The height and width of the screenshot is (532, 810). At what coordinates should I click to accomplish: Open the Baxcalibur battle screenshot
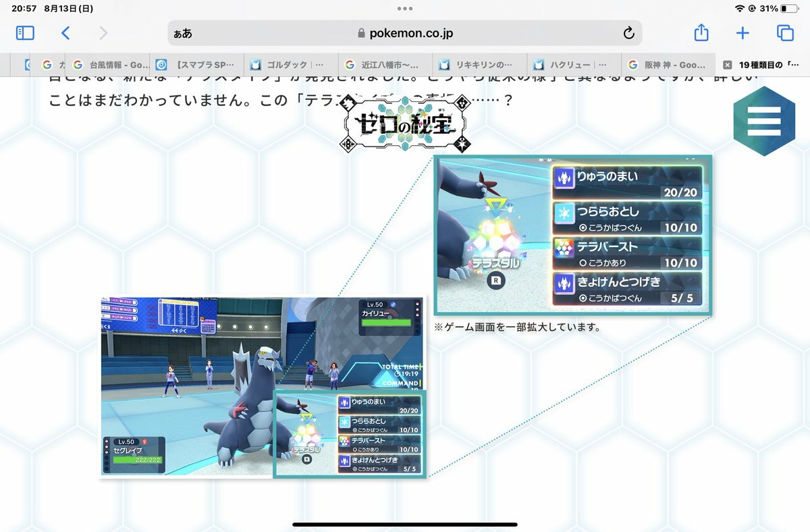click(263, 386)
